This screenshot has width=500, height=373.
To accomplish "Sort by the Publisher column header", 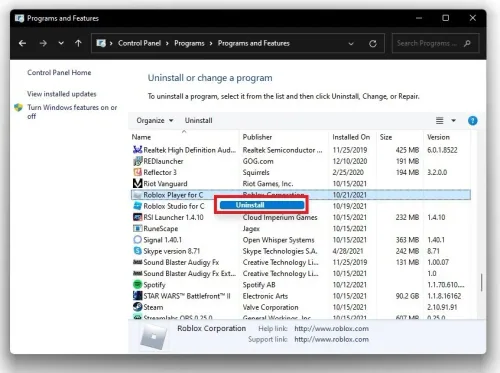I will point(257,137).
